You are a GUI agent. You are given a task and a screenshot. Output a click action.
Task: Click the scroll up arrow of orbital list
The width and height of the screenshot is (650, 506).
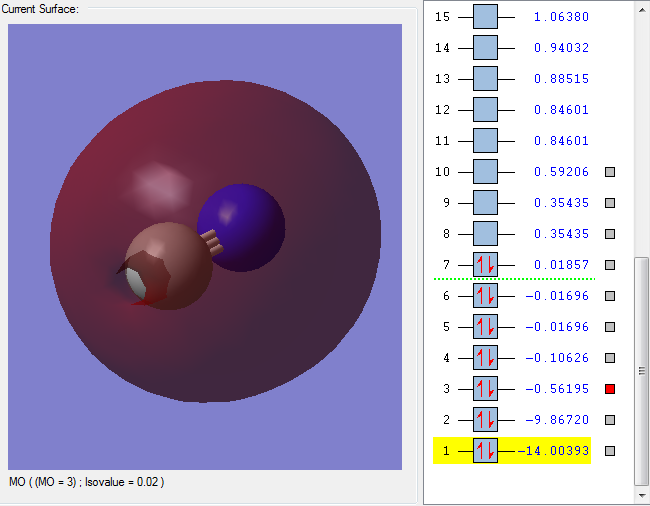pyautogui.click(x=642, y=10)
